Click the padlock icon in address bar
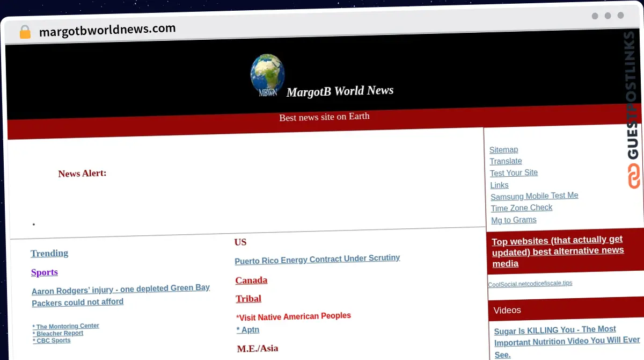The height and width of the screenshot is (360, 644). (x=25, y=32)
